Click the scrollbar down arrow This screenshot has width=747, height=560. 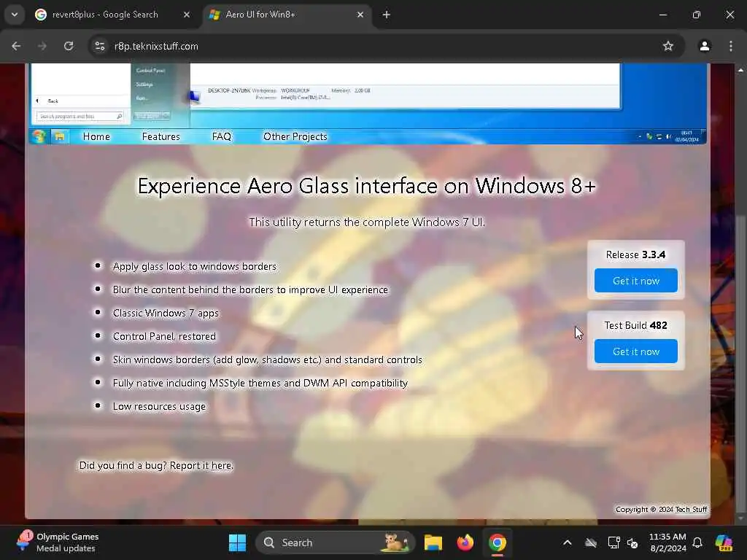click(x=740, y=519)
